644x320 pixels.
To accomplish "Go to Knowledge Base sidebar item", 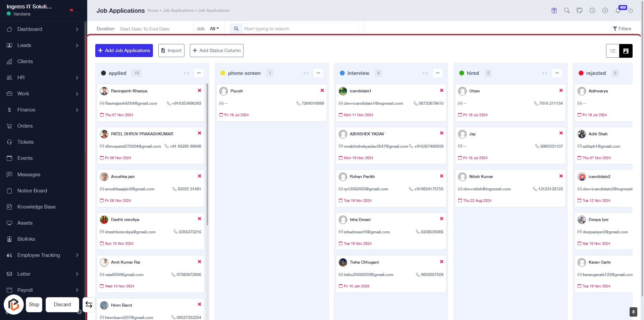I will tap(36, 207).
